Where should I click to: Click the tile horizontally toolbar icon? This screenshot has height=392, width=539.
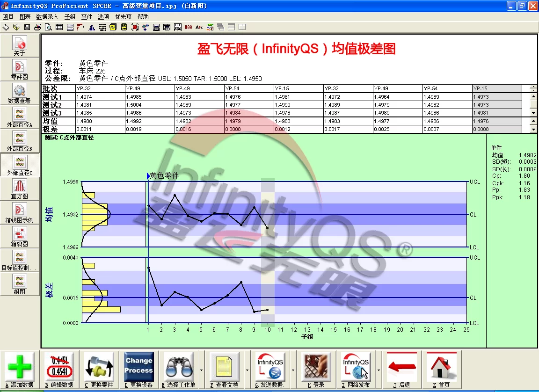[x=231, y=27]
